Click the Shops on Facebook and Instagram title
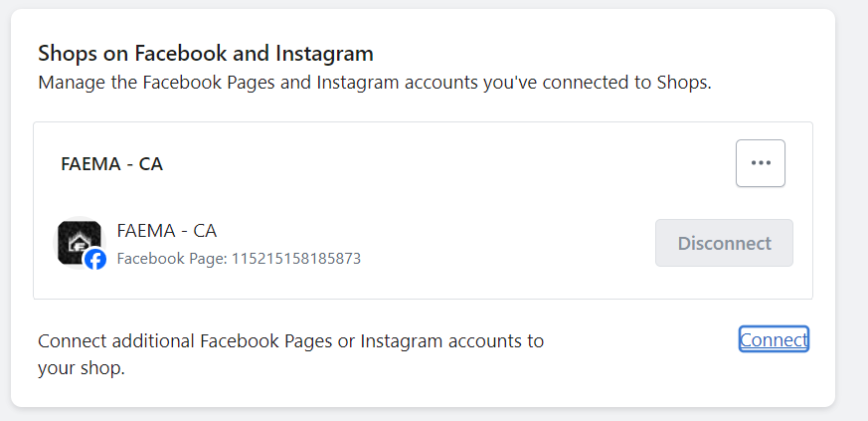The height and width of the screenshot is (421, 868). click(x=206, y=53)
